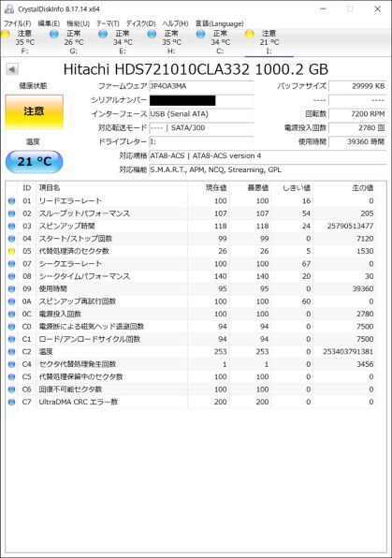
Task: Click the blue status icon for ID 0A
Action: 12,301
